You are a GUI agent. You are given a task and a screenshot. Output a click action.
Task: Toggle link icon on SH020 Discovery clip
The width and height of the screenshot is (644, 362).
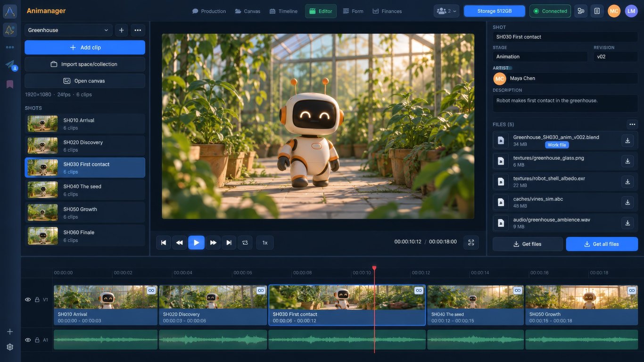point(261,290)
